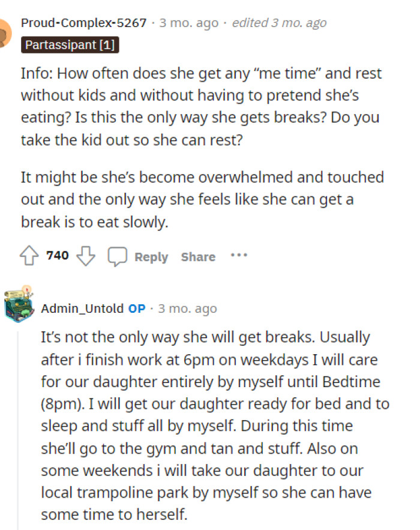The width and height of the screenshot is (420, 530).
Task: Click the Reply button label
Action: click(x=151, y=257)
